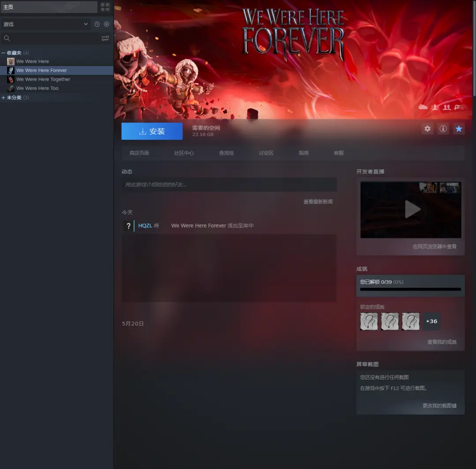Collapse the 收藏夹 category
The image size is (476, 469).
pyautogui.click(x=4, y=53)
